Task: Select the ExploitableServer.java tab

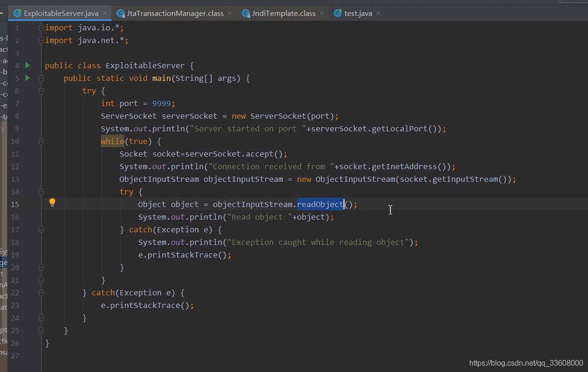Action: tap(61, 13)
